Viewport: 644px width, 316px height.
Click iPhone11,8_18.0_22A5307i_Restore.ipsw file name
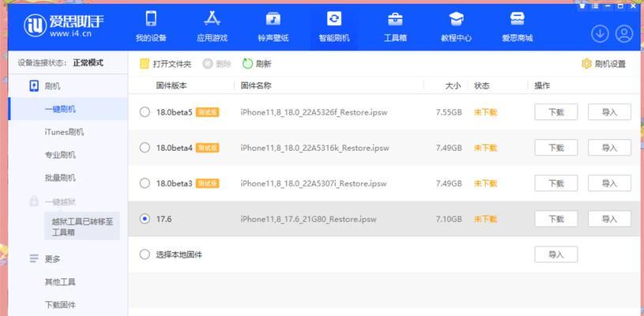pyautogui.click(x=314, y=183)
